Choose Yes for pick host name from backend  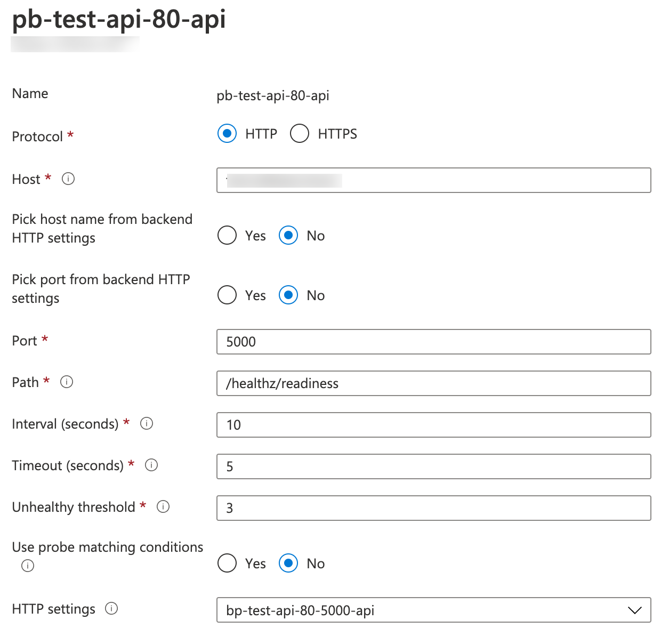tap(227, 235)
